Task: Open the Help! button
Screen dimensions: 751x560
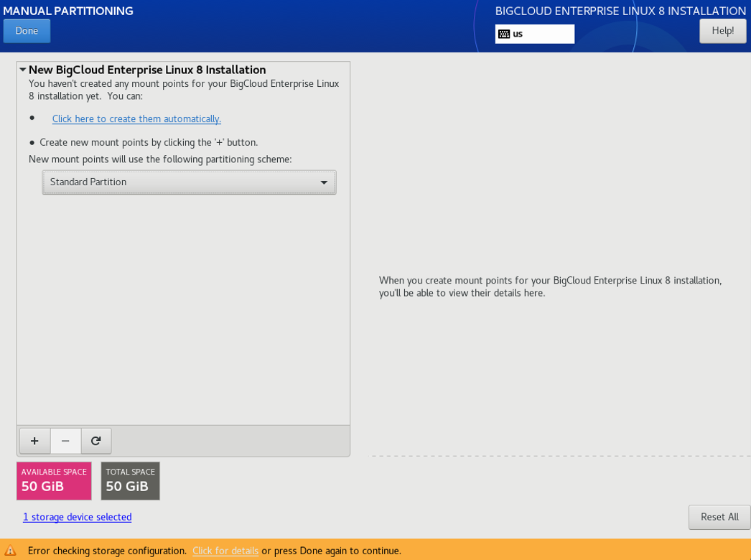Action: [723, 31]
